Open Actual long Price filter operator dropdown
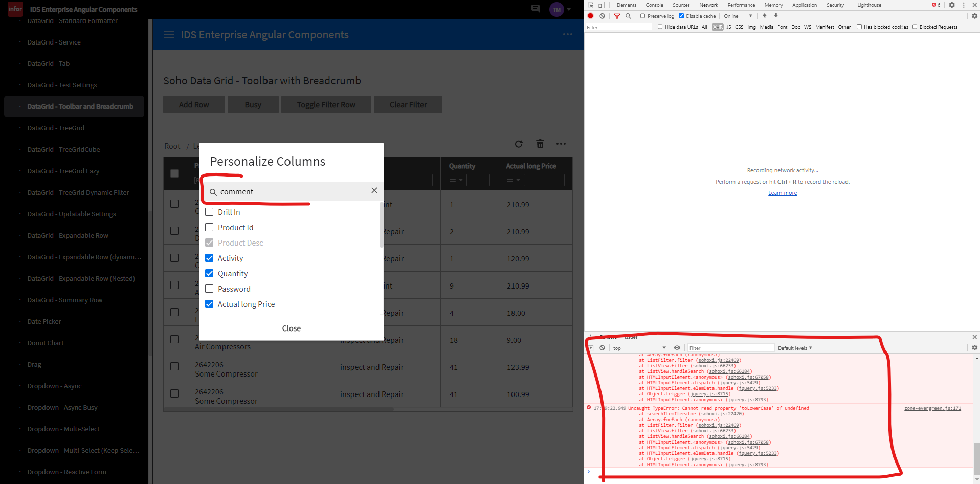Image resolution: width=980 pixels, height=484 pixels. click(x=513, y=180)
